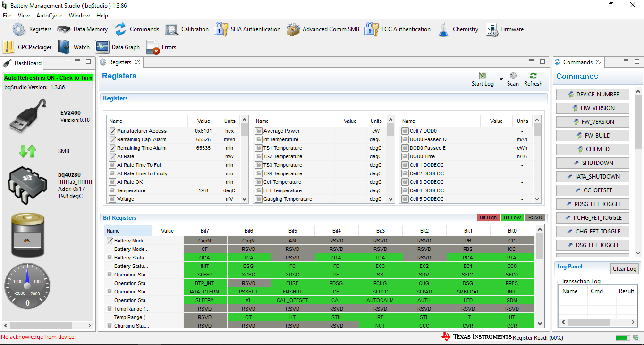Launch the Chemistry flask tool

click(x=443, y=29)
